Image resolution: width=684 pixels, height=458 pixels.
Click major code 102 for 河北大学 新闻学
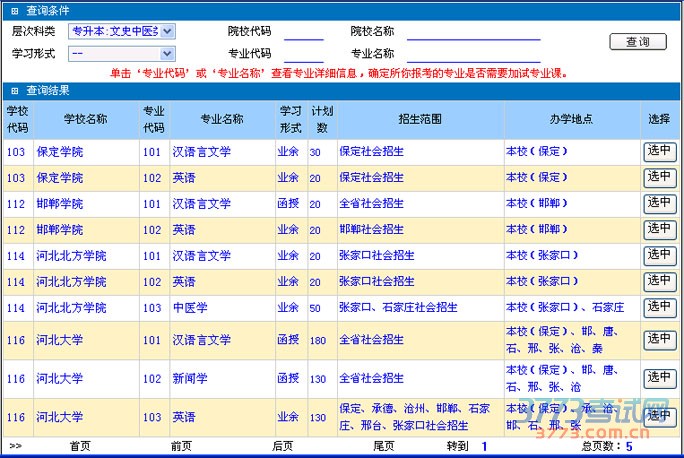(151, 379)
